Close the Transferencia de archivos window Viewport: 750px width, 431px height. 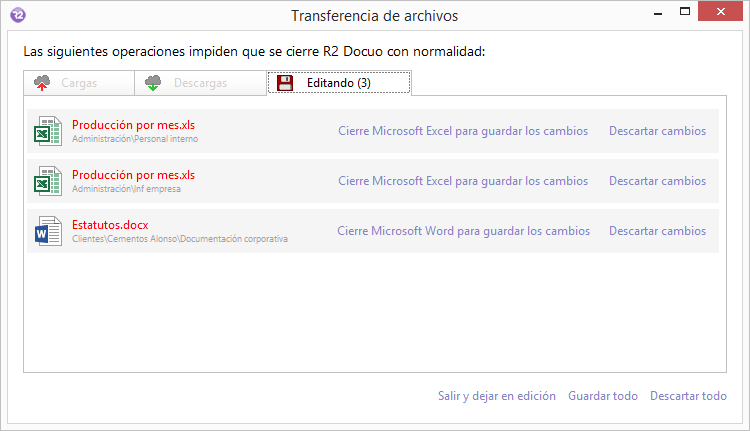coord(720,11)
